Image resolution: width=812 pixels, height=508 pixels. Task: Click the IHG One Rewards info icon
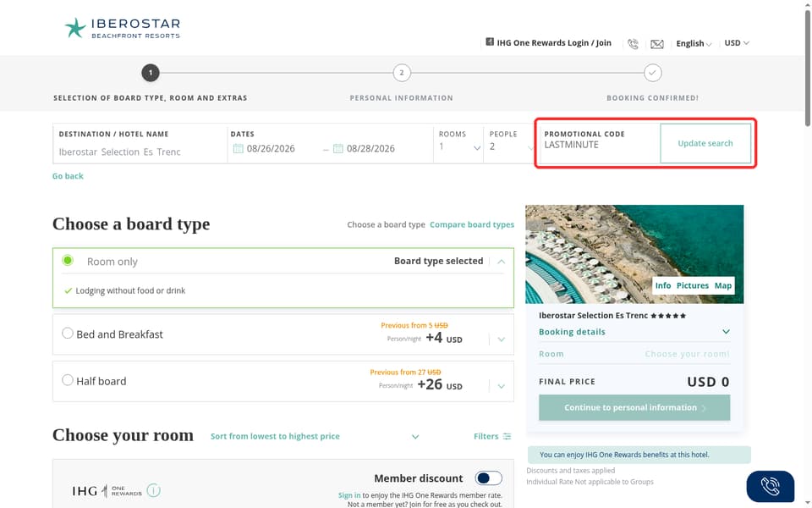click(x=154, y=490)
